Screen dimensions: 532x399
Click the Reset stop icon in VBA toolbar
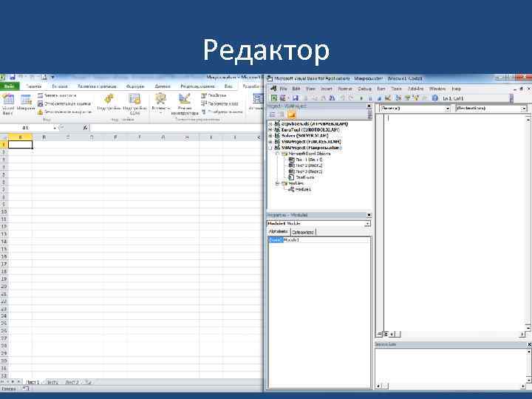(378, 98)
